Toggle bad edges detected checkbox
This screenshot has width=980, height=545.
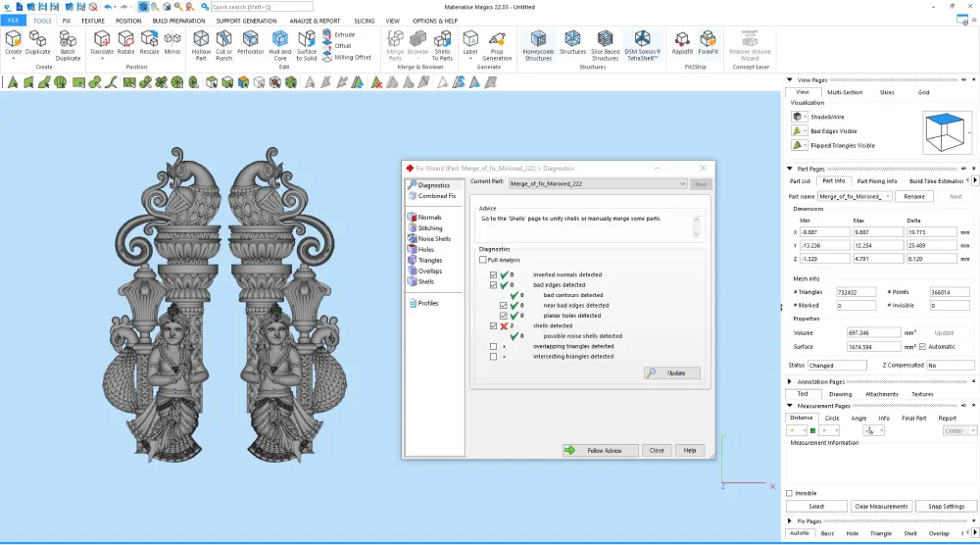coord(493,285)
